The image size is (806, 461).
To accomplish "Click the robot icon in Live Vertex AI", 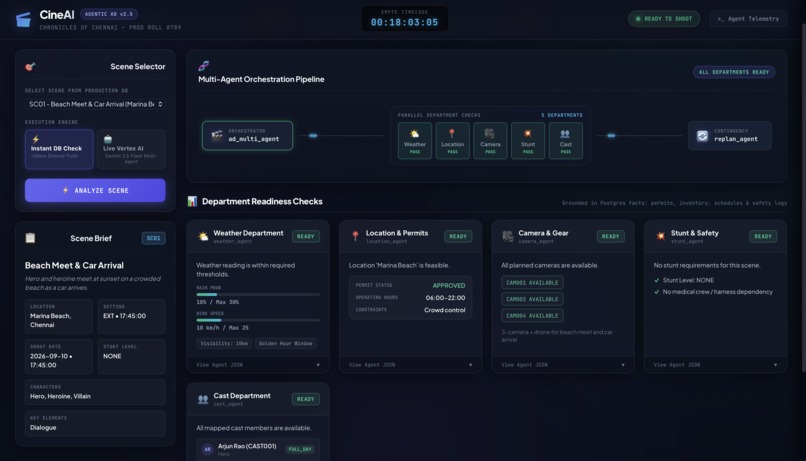I will pos(108,139).
